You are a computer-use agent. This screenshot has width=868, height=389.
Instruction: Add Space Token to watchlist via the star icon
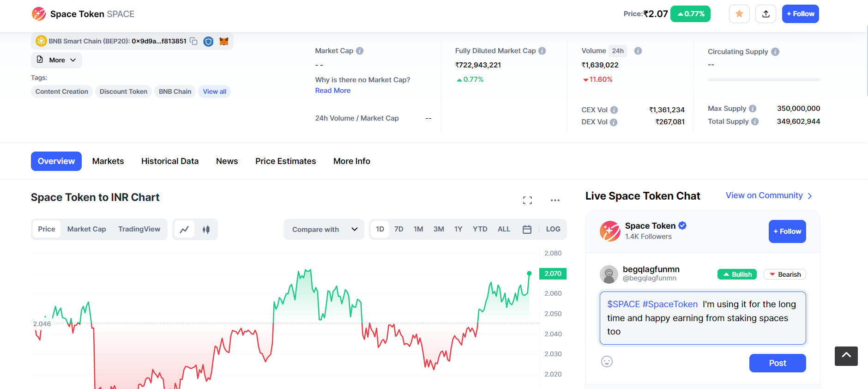tap(739, 14)
